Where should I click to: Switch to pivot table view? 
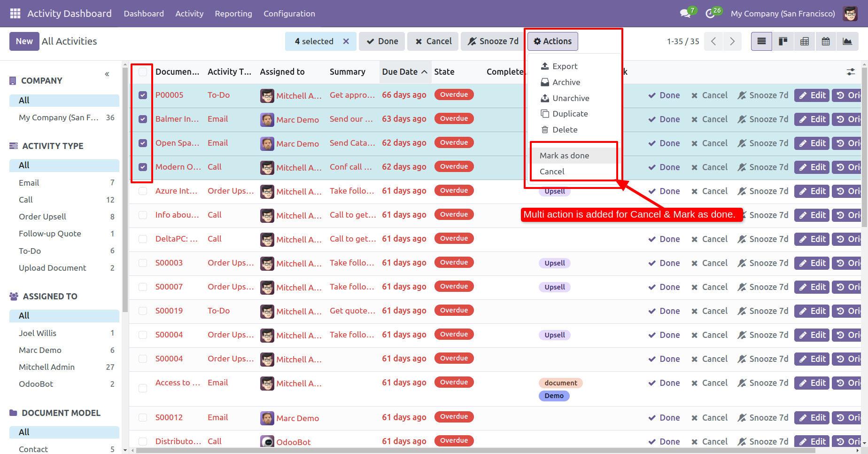805,41
